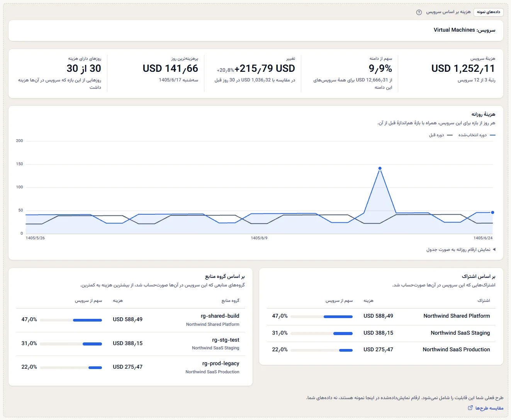Viewport: 511px width, 420px height.
Task: Click the داده‌های نمونه badge
Action: click(x=488, y=12)
